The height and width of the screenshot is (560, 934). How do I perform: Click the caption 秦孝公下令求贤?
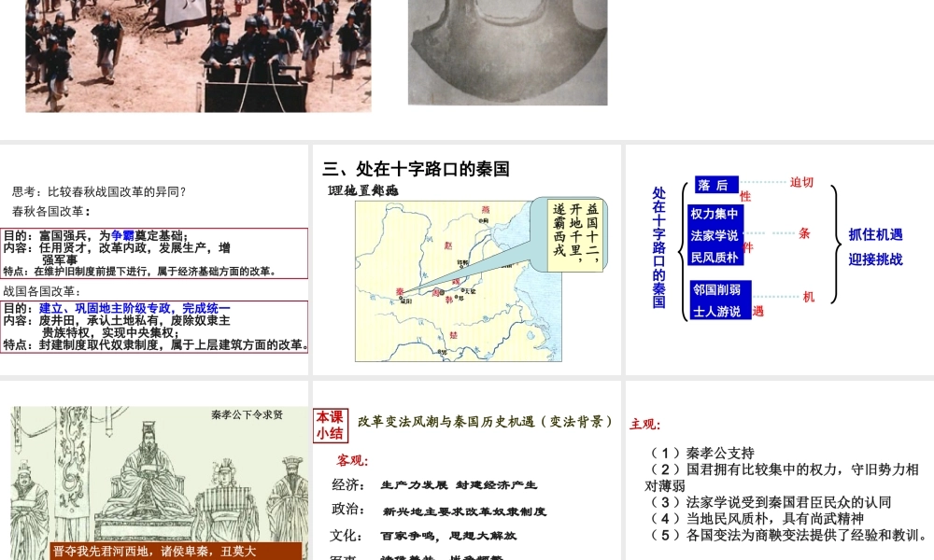pyautogui.click(x=247, y=414)
